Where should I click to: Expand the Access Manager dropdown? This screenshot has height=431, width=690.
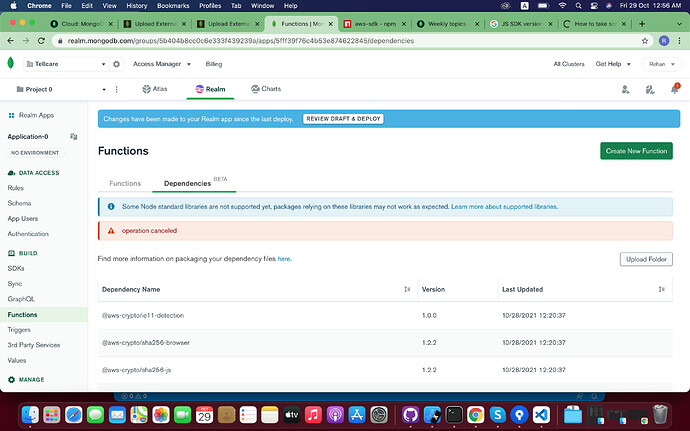pyautogui.click(x=160, y=64)
